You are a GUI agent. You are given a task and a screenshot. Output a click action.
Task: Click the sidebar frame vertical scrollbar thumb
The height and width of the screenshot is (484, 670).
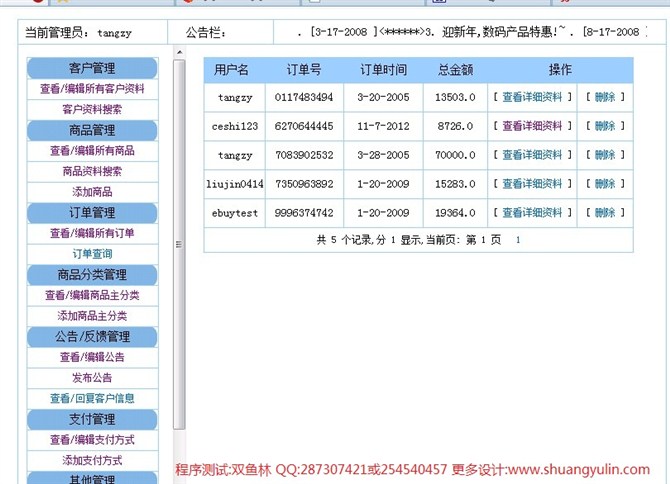(x=179, y=244)
